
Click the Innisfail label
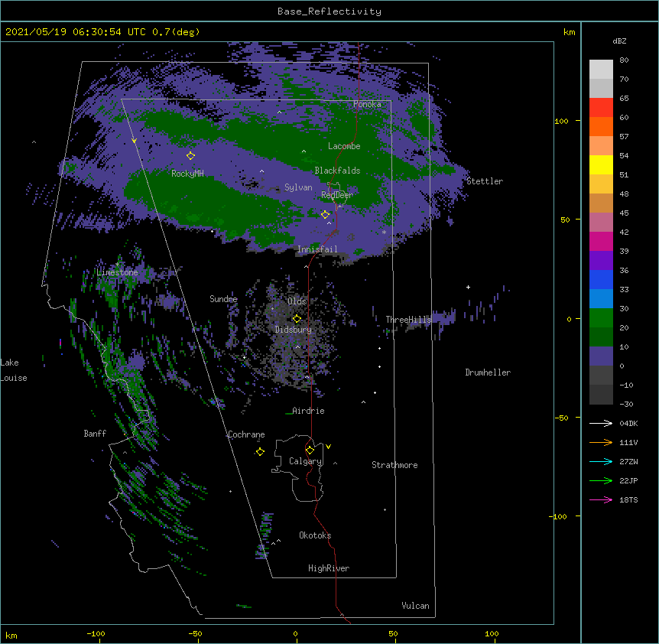point(317,249)
